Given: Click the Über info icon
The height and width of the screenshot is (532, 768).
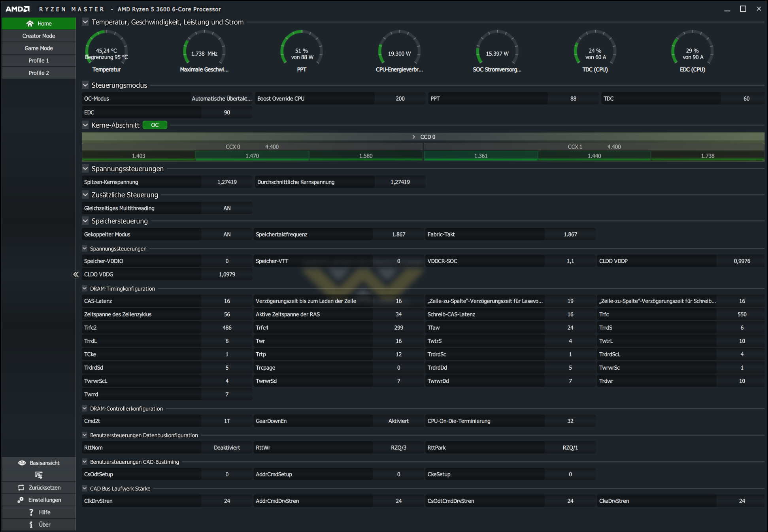Looking at the screenshot, I should pyautogui.click(x=31, y=524).
